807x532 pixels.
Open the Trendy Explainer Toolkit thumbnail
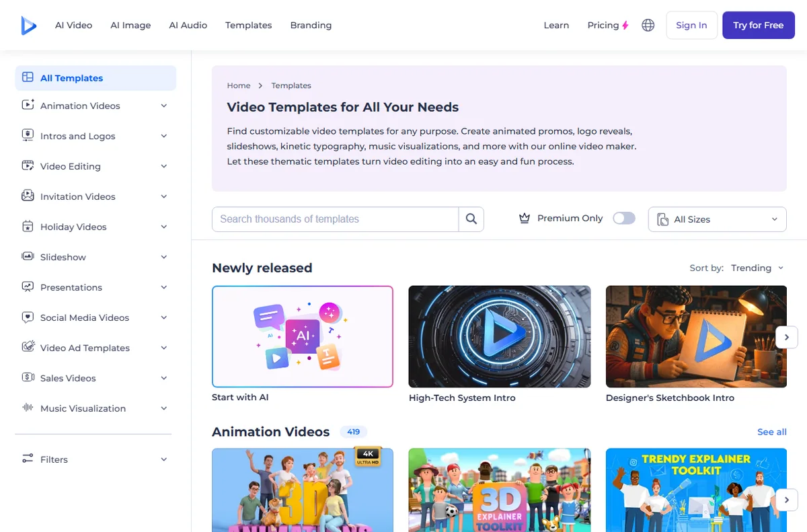[696, 490]
